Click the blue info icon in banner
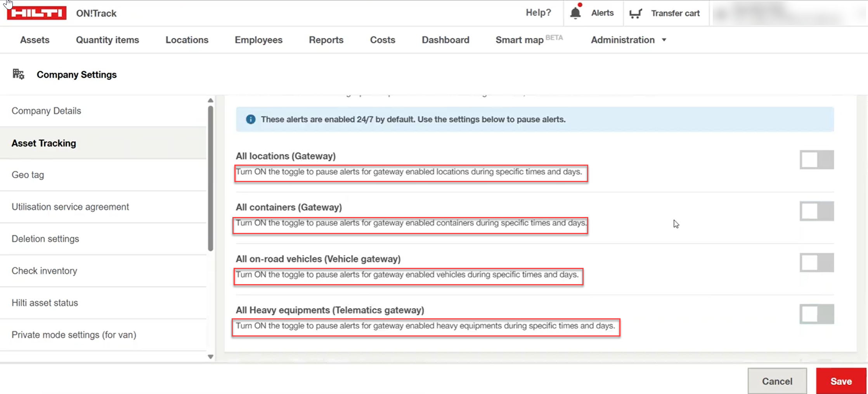 point(251,120)
